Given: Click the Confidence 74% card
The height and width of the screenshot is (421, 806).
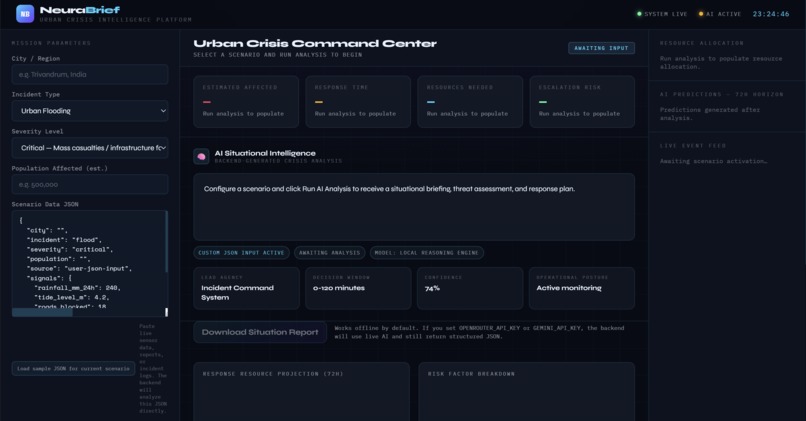Looking at the screenshot, I should (x=470, y=288).
